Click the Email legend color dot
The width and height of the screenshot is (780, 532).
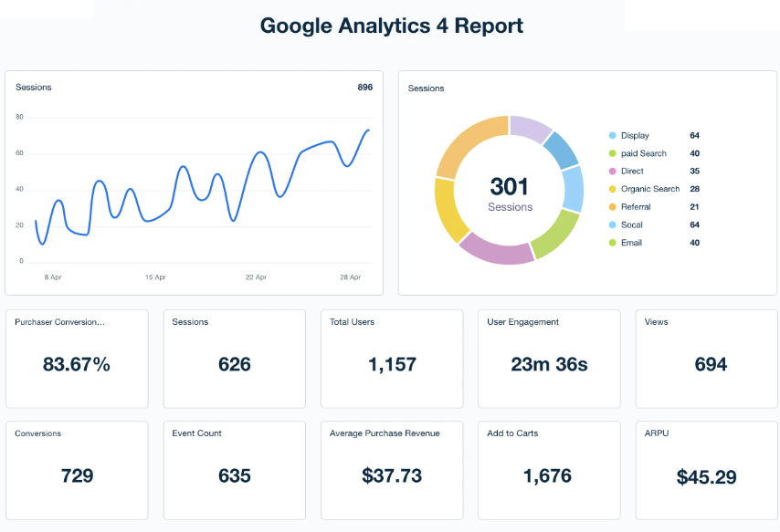point(612,243)
